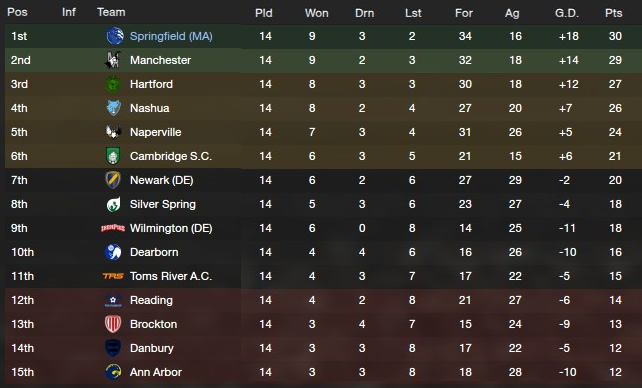Viewport: 642px width, 388px height.
Task: Click the Springfield (MA) club crest
Action: (x=115, y=36)
